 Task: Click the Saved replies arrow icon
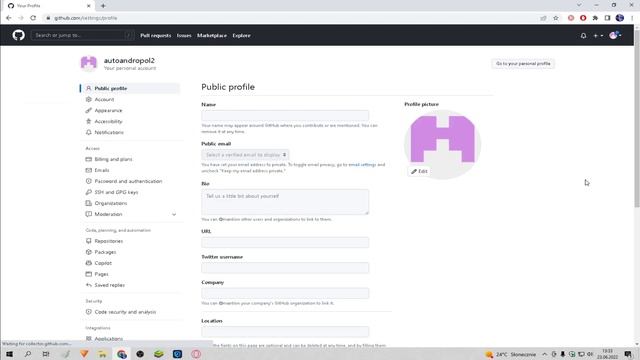[89, 285]
